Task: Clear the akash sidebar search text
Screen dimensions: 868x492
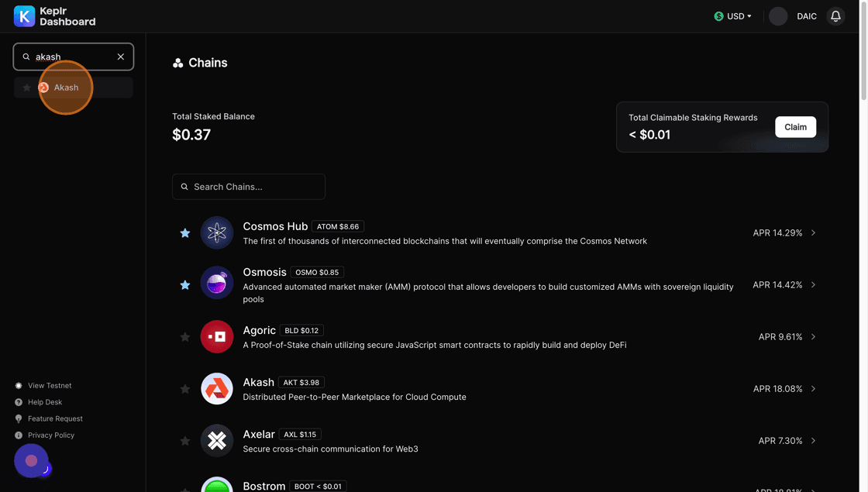Action: pyautogui.click(x=121, y=57)
